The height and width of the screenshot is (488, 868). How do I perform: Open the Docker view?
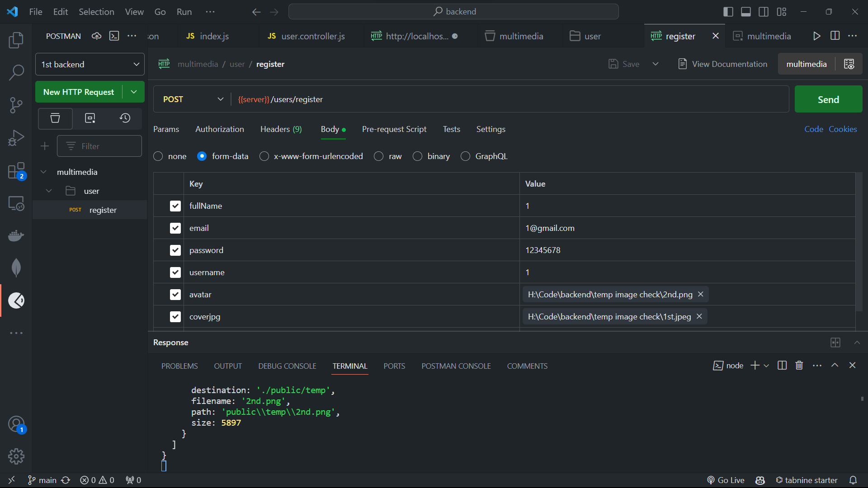(x=16, y=235)
